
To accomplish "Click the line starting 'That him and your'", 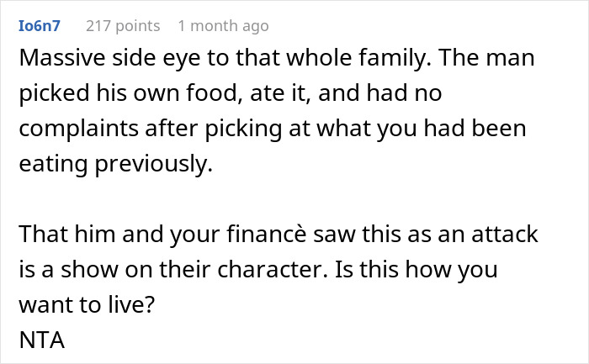I will coord(276,235).
